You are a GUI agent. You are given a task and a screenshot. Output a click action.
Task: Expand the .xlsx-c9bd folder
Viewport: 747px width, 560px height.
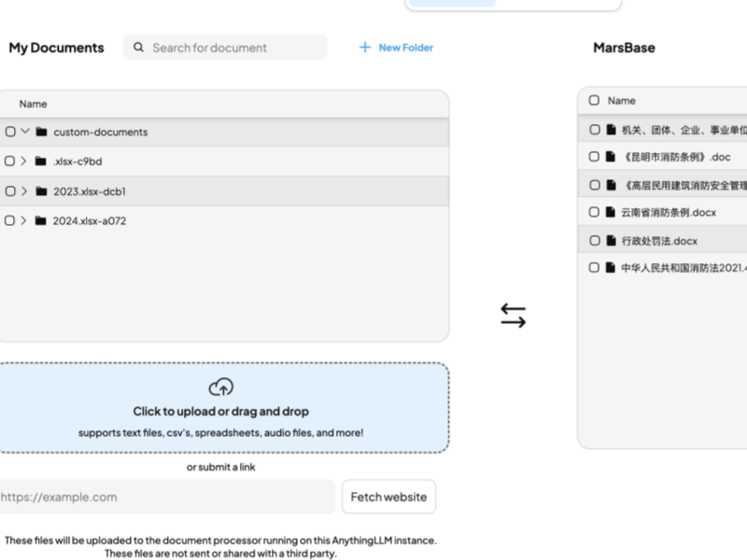(x=24, y=161)
